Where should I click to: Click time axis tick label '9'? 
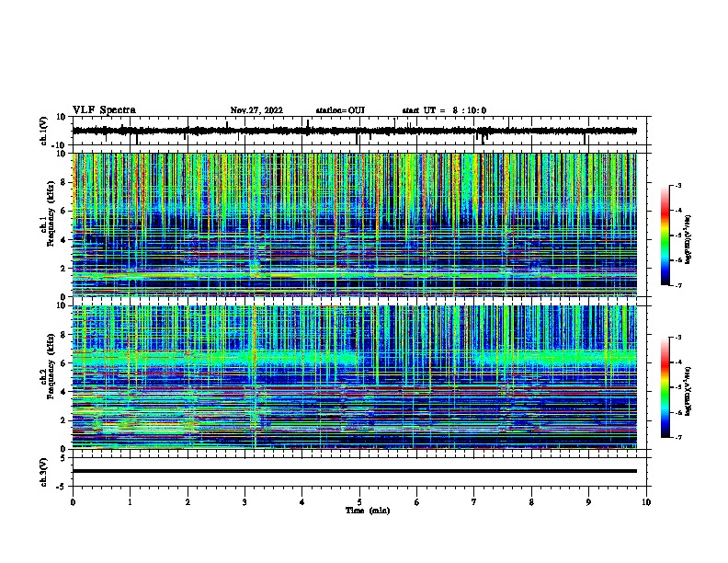pos(588,502)
